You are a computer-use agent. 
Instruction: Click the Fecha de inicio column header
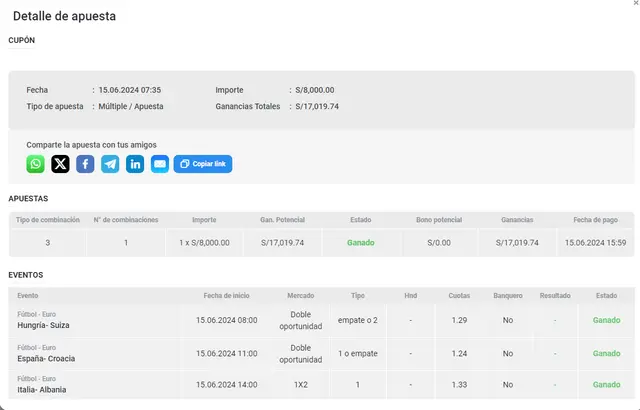(x=226, y=296)
